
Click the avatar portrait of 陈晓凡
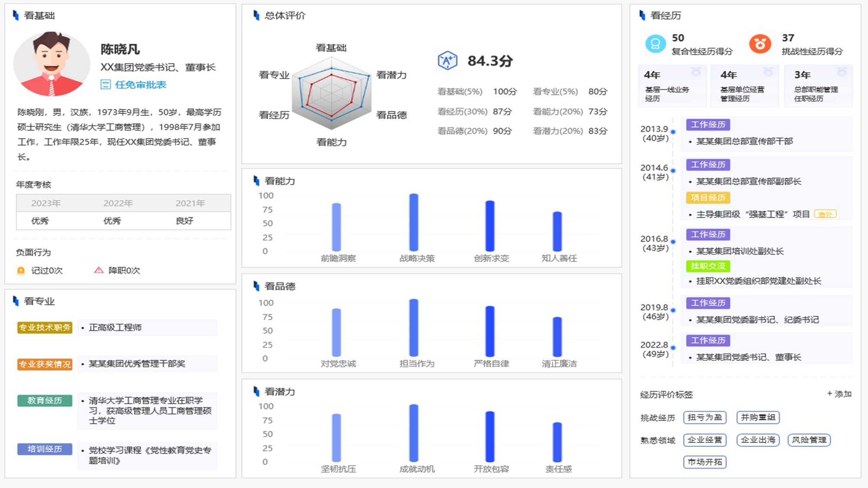[x=52, y=64]
